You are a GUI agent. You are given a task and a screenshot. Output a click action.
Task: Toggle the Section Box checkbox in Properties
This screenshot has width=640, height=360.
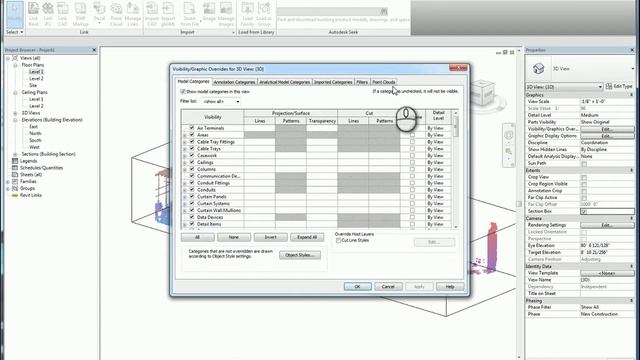pos(584,211)
